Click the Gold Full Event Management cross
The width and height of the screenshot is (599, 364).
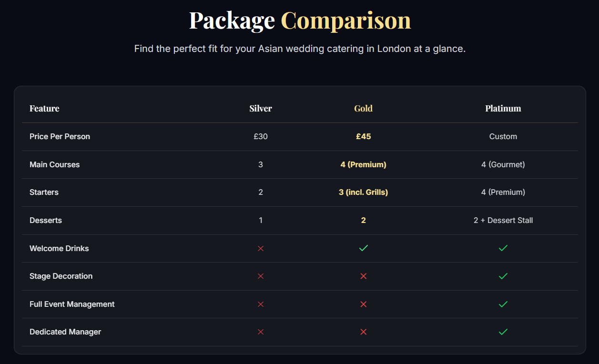coord(363,304)
